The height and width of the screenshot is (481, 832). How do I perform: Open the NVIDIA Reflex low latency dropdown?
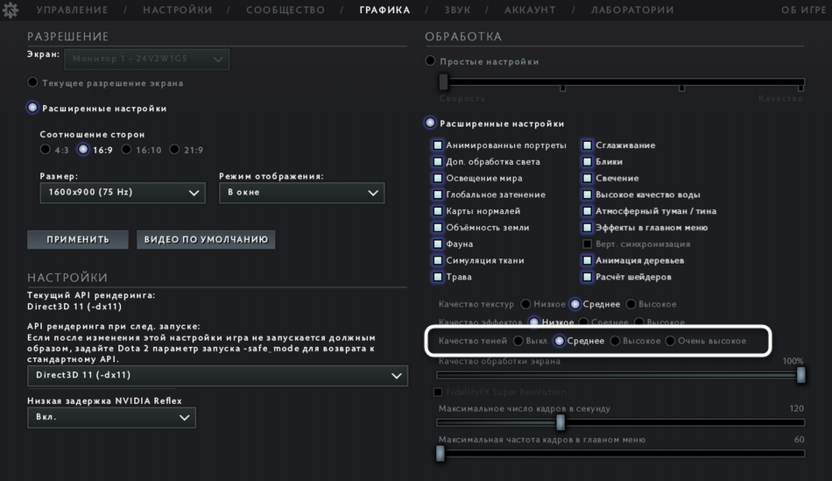pyautogui.click(x=110, y=417)
